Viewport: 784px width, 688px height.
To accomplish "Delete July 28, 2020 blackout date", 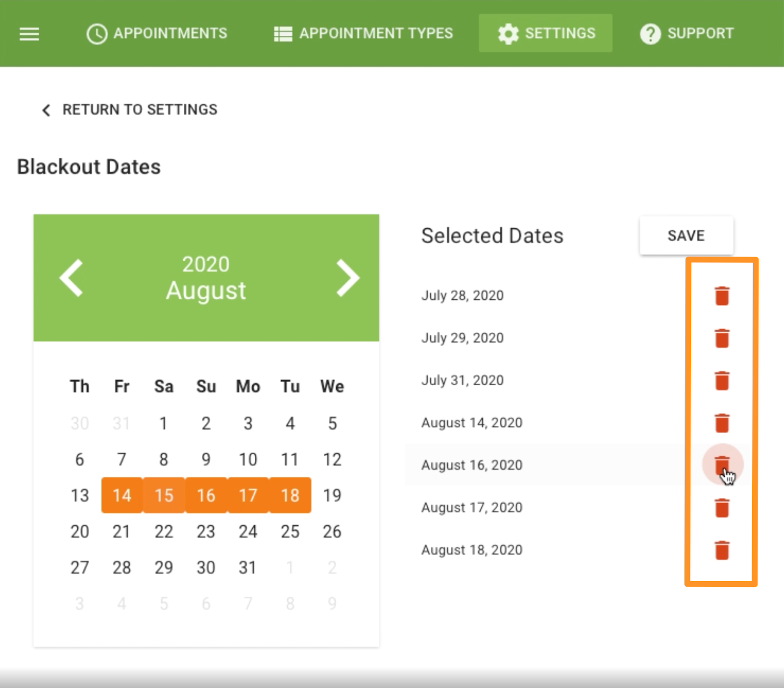I will pos(721,295).
